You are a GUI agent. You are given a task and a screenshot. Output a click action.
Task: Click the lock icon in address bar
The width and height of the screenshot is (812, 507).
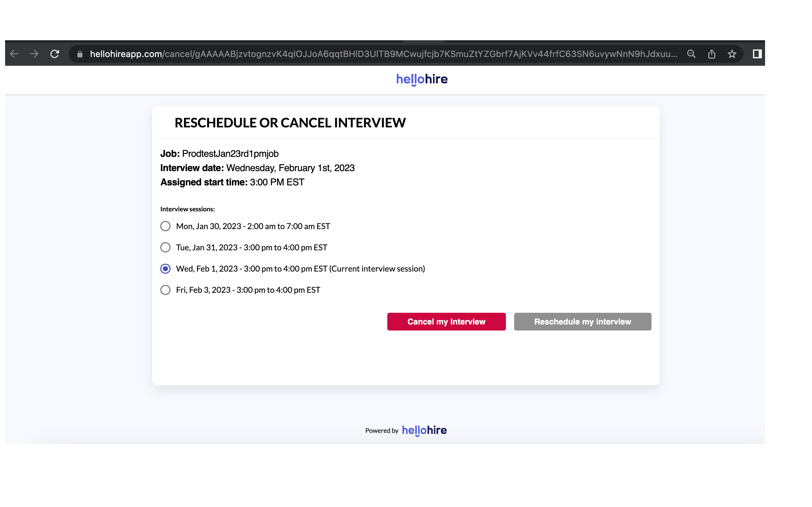(x=80, y=54)
